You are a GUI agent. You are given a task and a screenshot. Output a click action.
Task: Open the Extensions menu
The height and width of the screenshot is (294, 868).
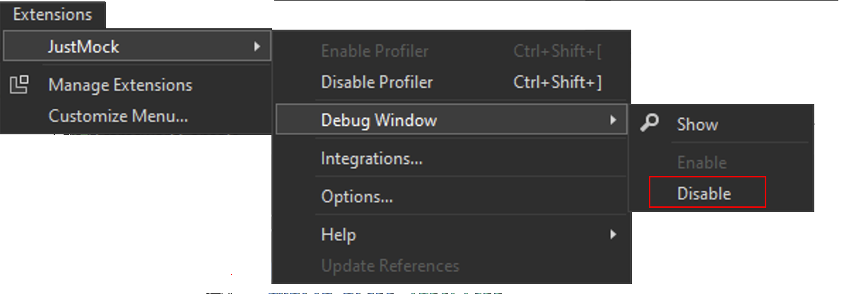point(52,14)
